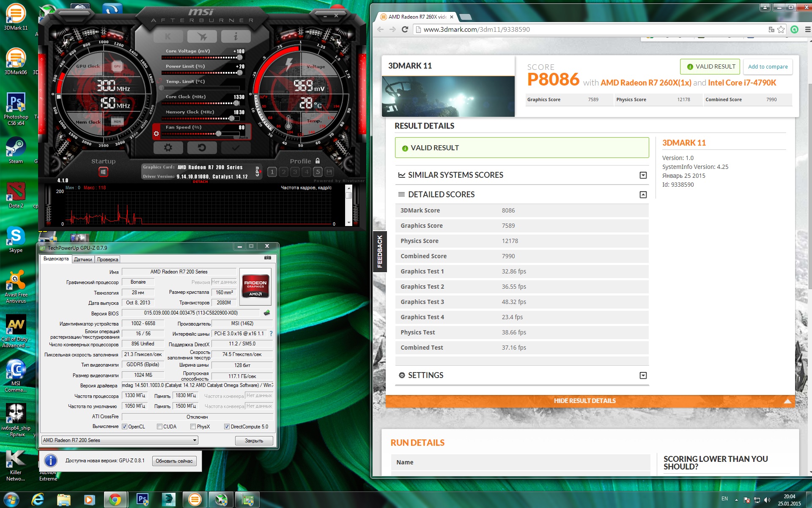Switch to the Видеокарта tab in GPU-Z
The width and height of the screenshot is (812, 508).
coord(56,259)
